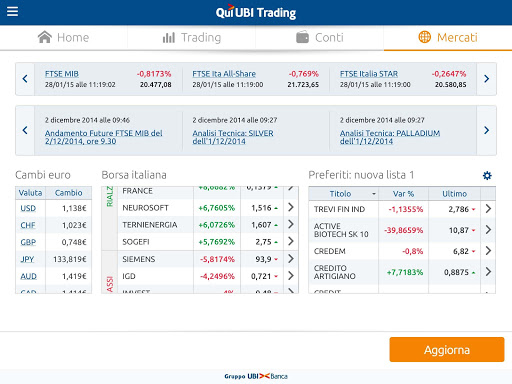Viewport: 512px width, 384px height.
Task: Open the CHF currency link
Action: point(28,225)
